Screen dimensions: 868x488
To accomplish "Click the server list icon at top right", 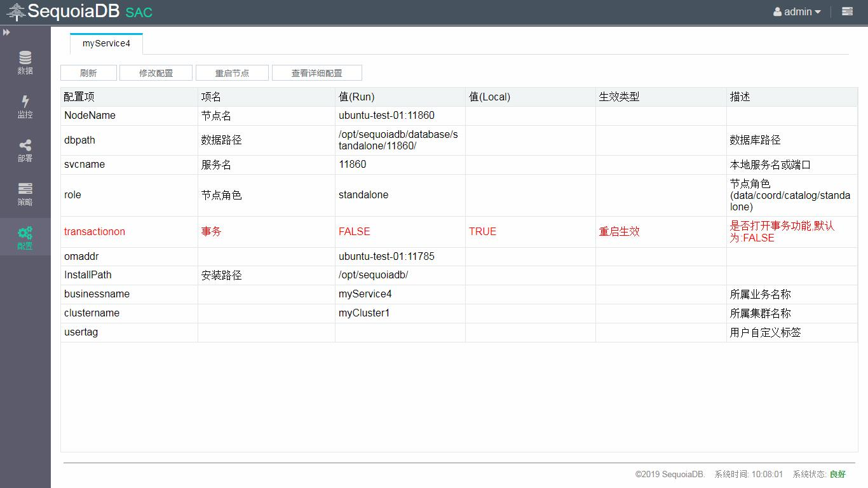I will (847, 11).
